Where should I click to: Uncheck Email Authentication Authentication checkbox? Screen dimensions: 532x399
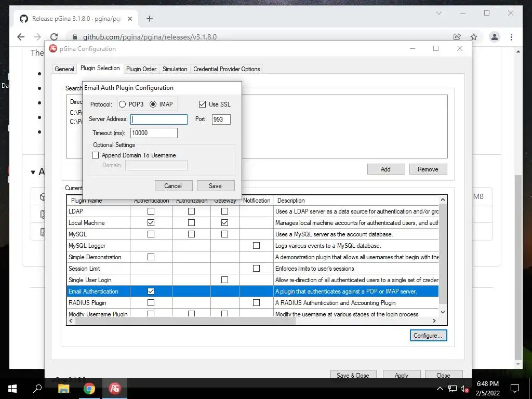coord(151,291)
